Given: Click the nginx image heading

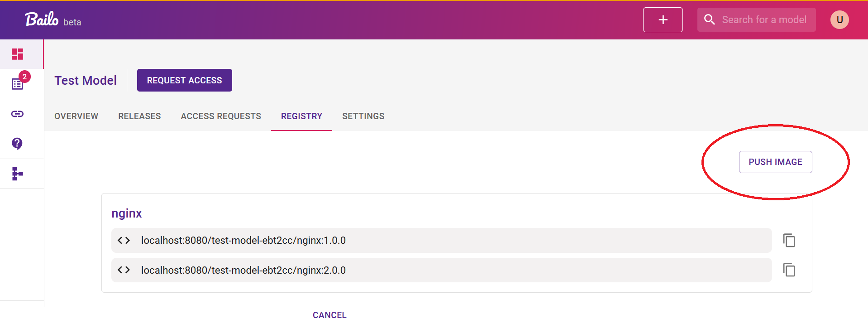Looking at the screenshot, I should 127,213.
